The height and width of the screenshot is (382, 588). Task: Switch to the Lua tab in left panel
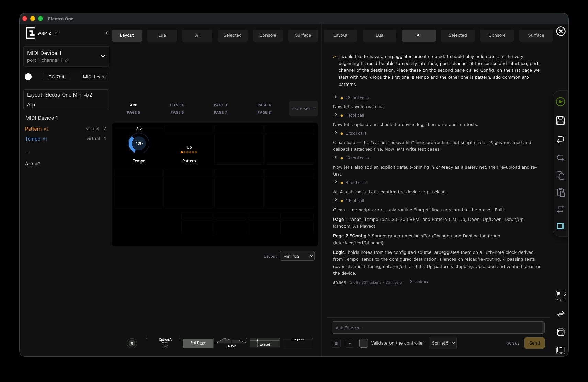click(162, 35)
